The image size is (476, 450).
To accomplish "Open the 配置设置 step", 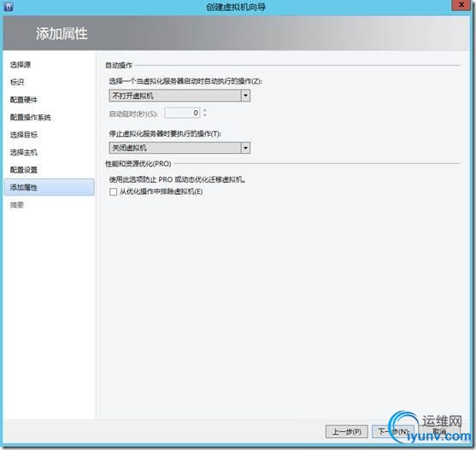I will (24, 170).
